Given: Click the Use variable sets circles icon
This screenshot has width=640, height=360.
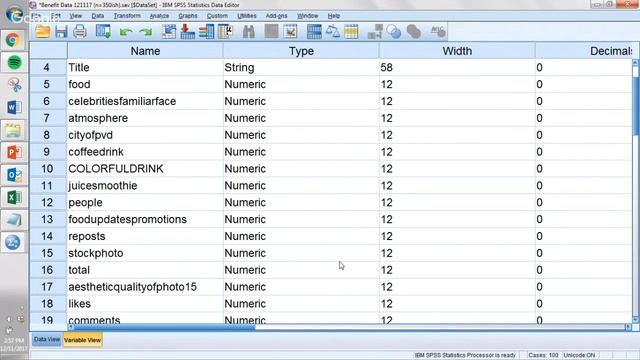Looking at the screenshot, I should [394, 31].
